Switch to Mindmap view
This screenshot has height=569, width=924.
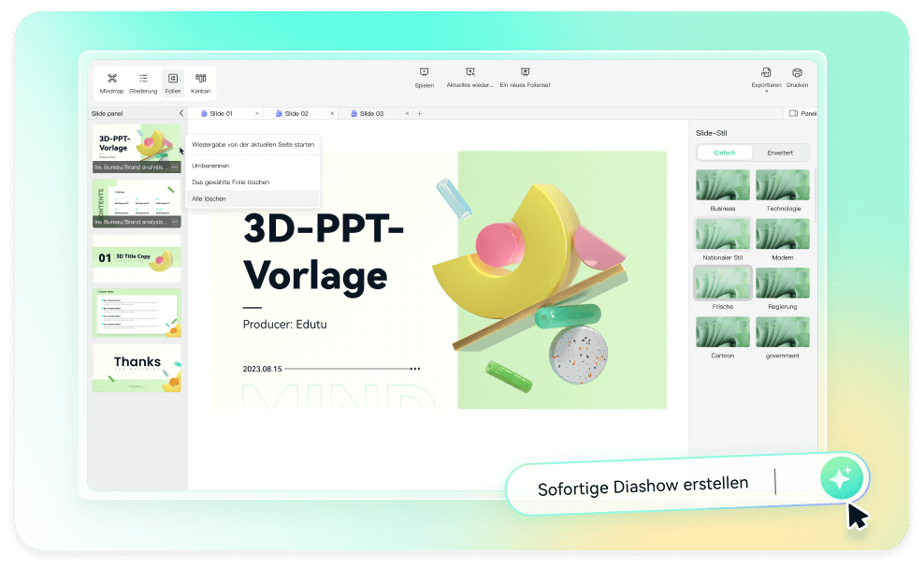click(x=112, y=82)
